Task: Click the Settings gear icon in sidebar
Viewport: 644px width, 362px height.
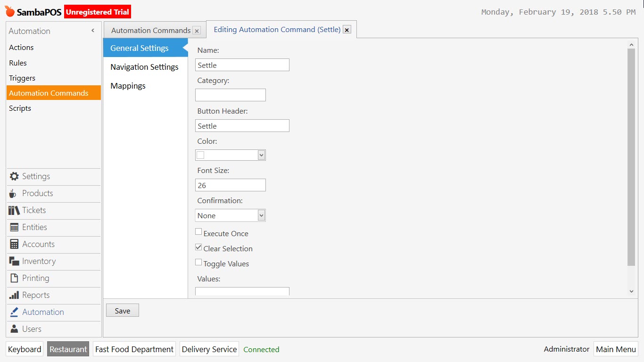Action: pos(14,176)
